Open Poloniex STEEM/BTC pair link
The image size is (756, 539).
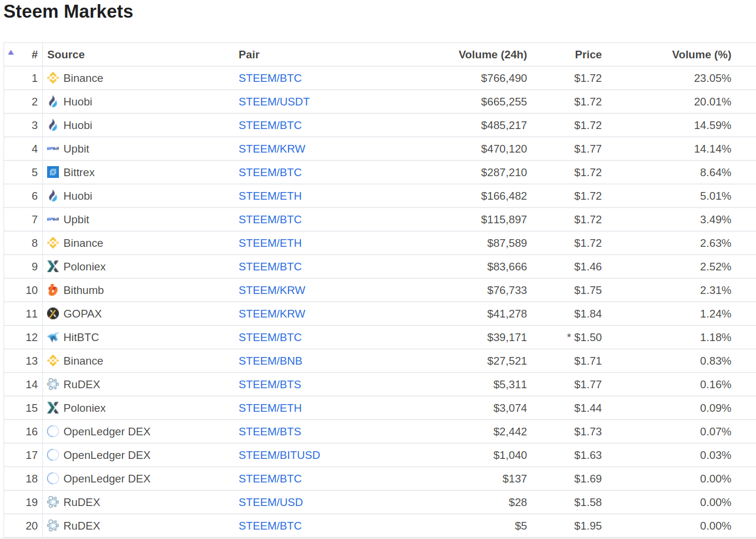270,267
